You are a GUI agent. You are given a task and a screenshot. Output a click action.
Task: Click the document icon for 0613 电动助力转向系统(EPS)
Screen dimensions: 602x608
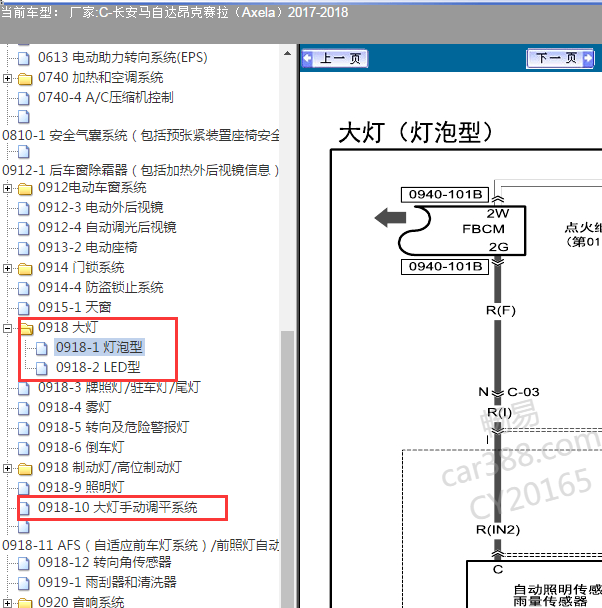(x=24, y=58)
